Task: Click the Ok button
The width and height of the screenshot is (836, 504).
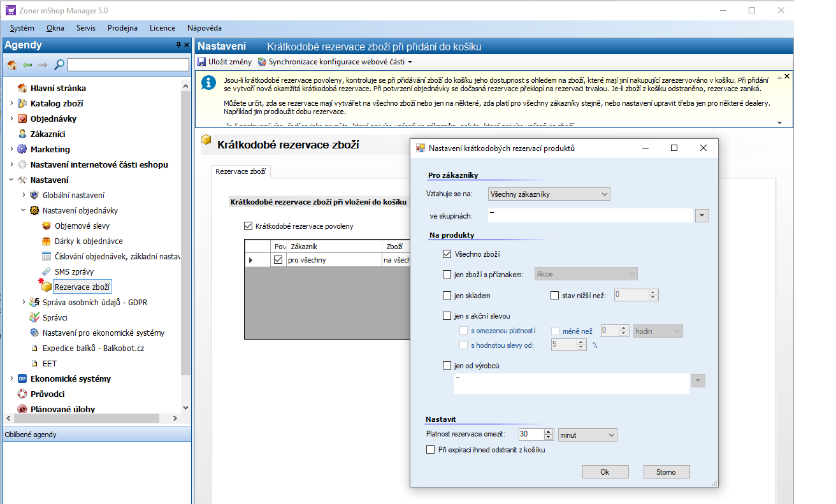Action: 605,472
